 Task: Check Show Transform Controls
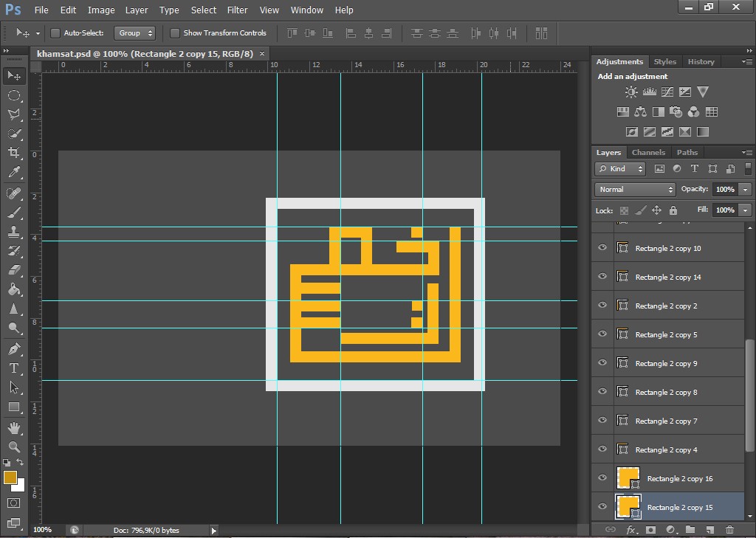175,33
